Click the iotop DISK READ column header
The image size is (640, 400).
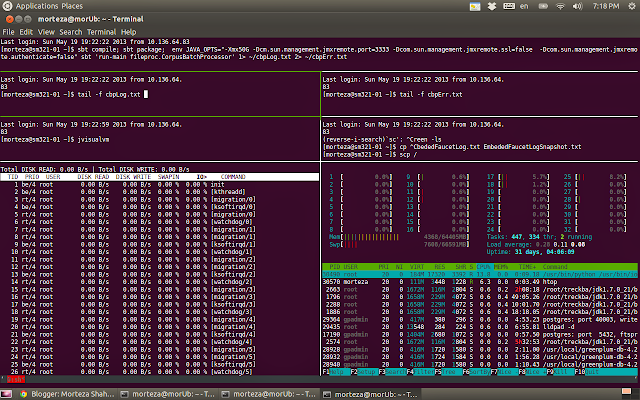93,177
